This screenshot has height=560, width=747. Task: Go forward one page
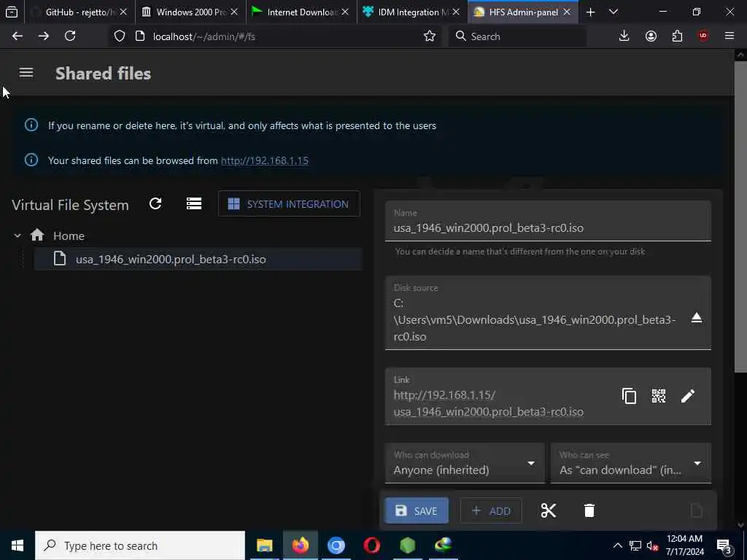(44, 36)
